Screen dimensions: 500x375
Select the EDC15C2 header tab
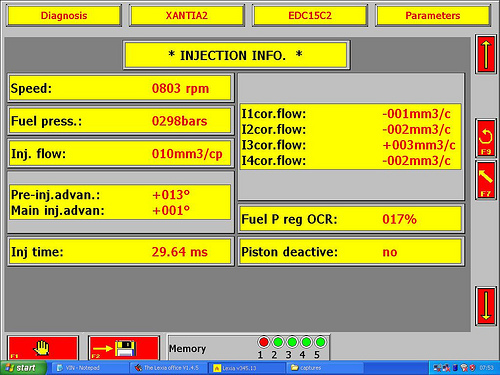coord(310,15)
